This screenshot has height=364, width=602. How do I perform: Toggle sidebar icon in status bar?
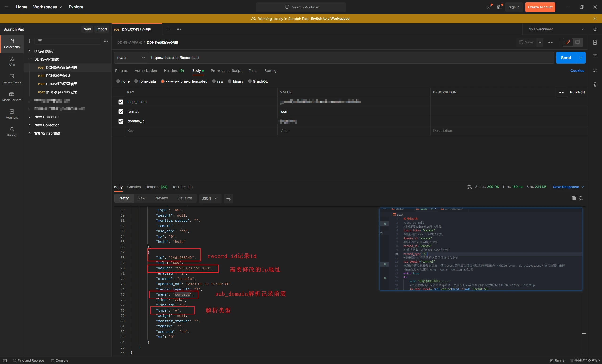(5, 360)
